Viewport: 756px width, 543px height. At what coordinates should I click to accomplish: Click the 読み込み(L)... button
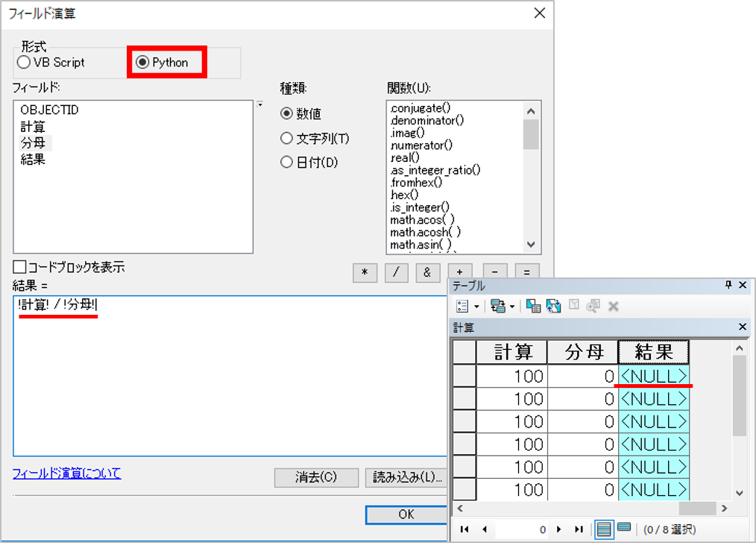[x=406, y=477]
